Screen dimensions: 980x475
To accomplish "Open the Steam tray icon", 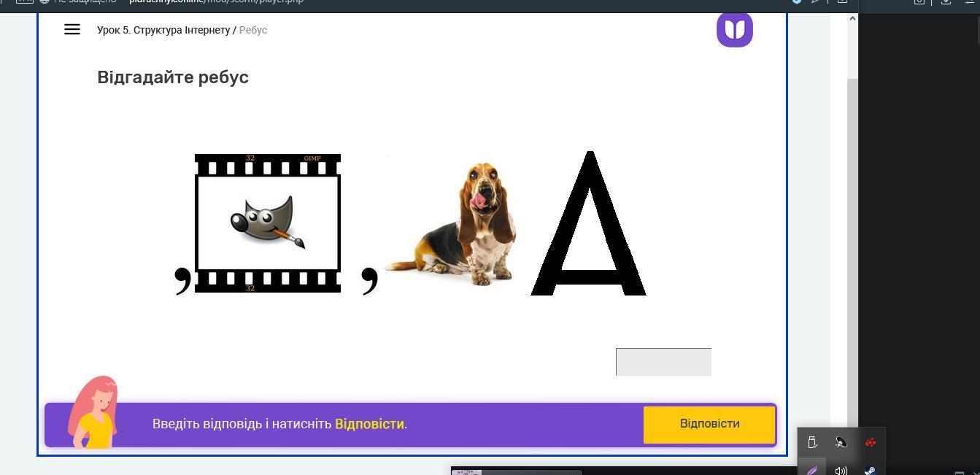I will [871, 471].
